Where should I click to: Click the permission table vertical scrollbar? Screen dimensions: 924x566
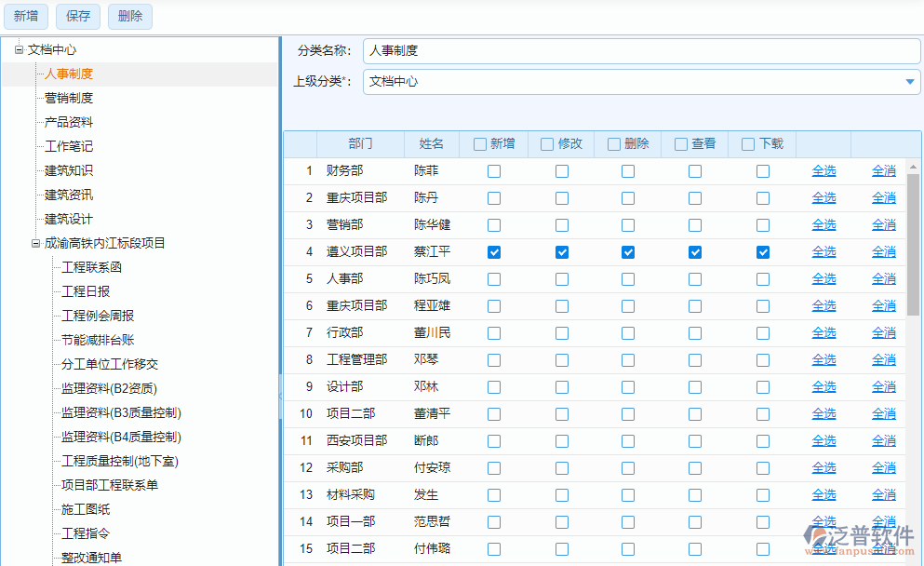point(913,242)
